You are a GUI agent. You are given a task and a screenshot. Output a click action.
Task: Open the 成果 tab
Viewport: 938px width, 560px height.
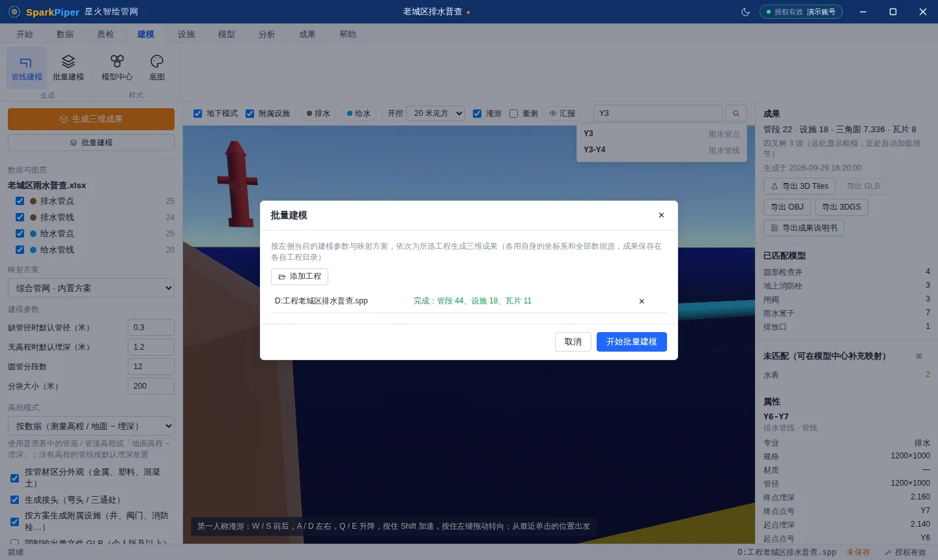coord(307,35)
